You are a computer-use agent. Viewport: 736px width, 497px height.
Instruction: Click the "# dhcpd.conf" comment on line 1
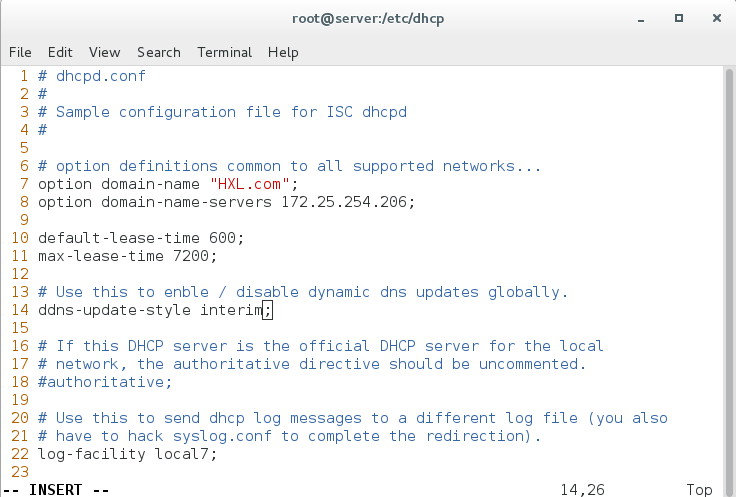tap(92, 76)
